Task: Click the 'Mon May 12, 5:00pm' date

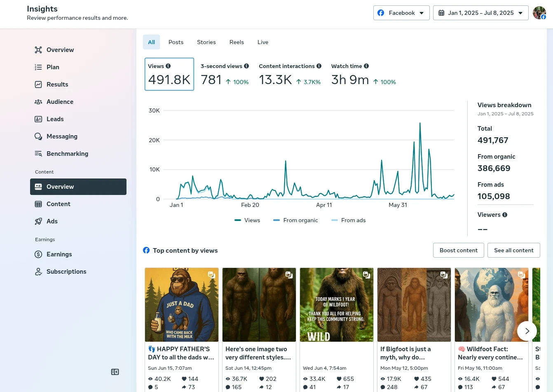Action: coord(404,368)
